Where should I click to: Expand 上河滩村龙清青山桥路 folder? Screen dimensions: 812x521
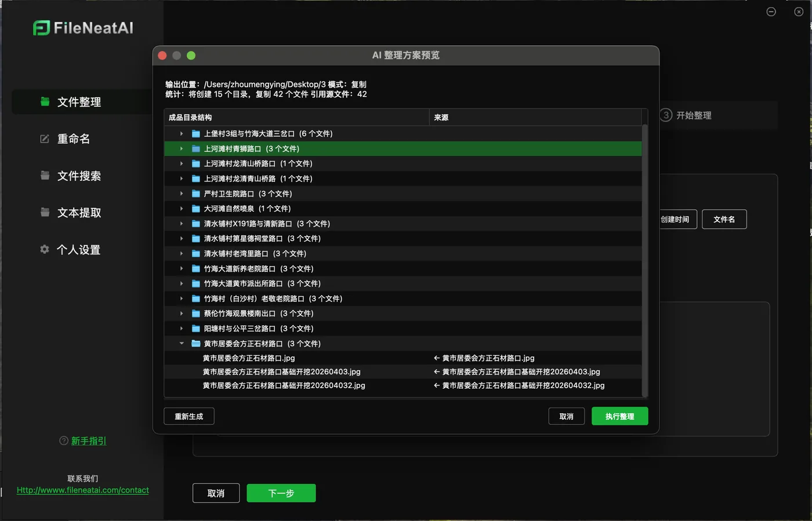(182, 178)
